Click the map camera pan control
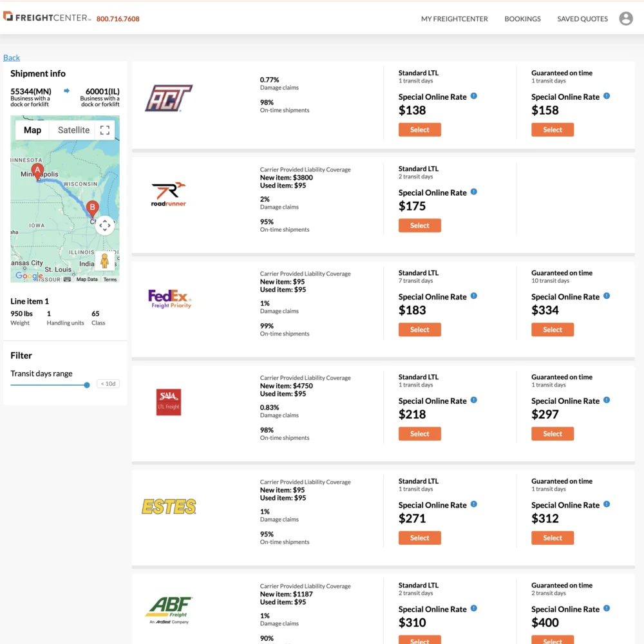This screenshot has height=644, width=644. pos(105,225)
